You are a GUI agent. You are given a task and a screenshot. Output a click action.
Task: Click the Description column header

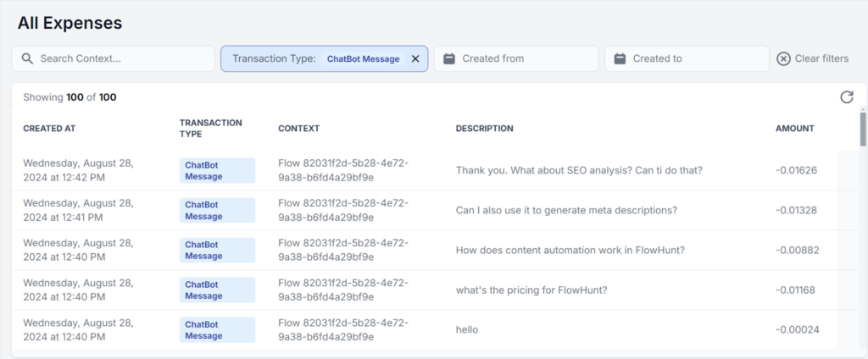484,129
